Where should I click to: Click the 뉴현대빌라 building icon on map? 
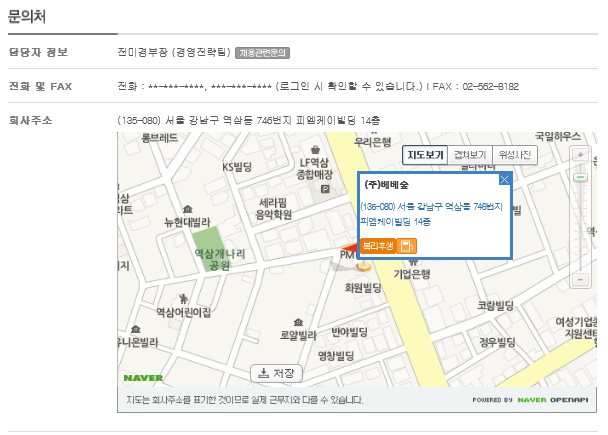point(188,208)
